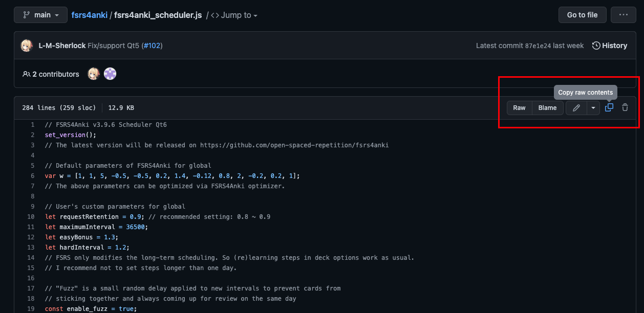Open the main branch selector dropdown
This screenshot has height=313, width=644.
pos(40,15)
